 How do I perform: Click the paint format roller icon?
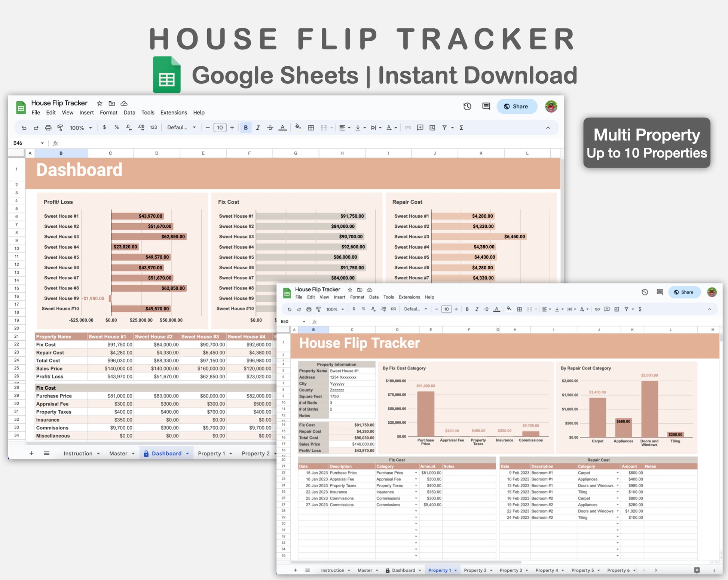point(60,128)
